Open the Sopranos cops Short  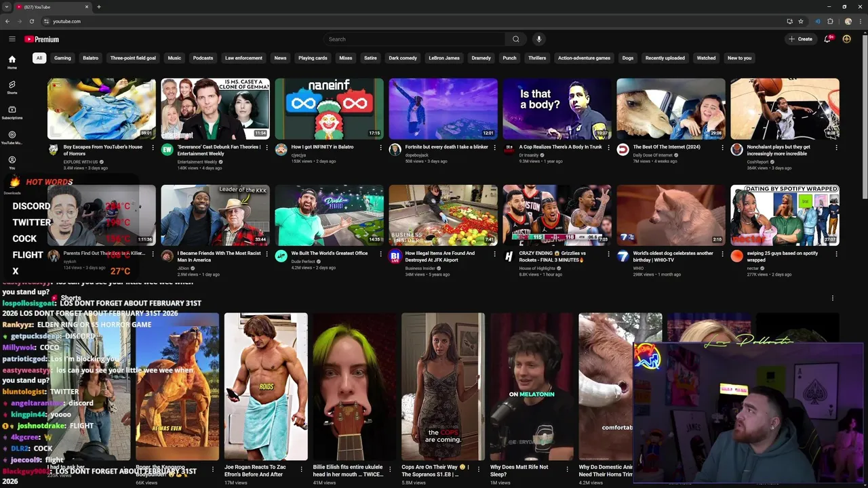point(443,386)
